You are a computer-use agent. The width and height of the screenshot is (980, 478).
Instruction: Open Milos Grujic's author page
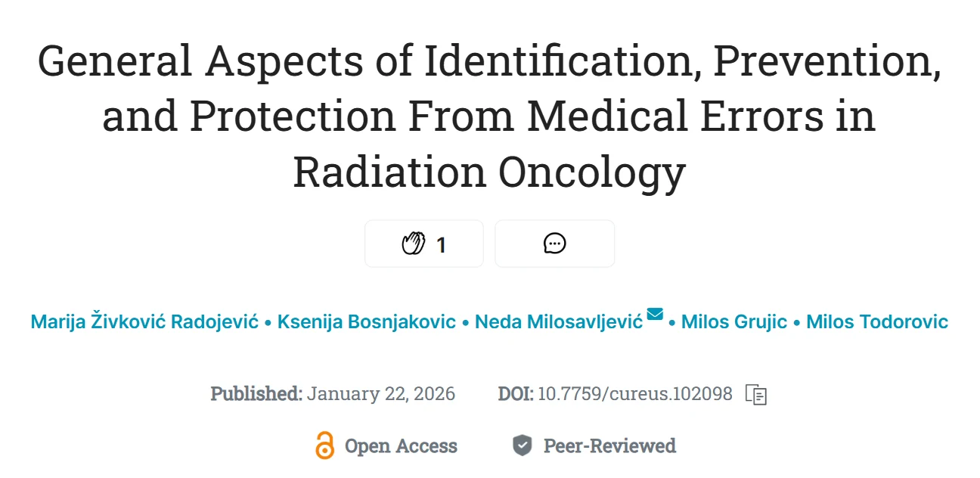(x=733, y=321)
